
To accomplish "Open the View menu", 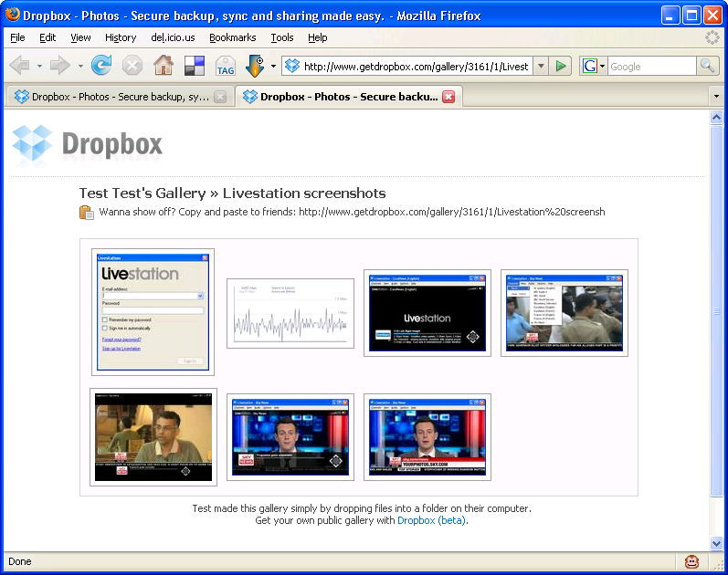I will (80, 37).
